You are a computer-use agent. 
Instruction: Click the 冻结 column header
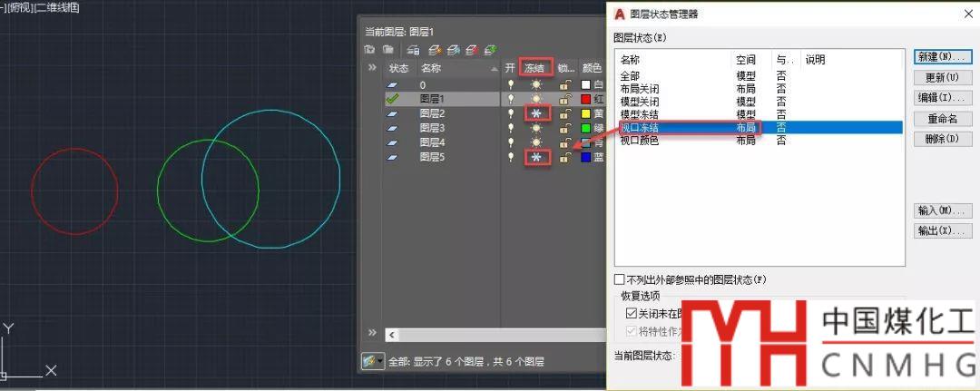point(536,68)
